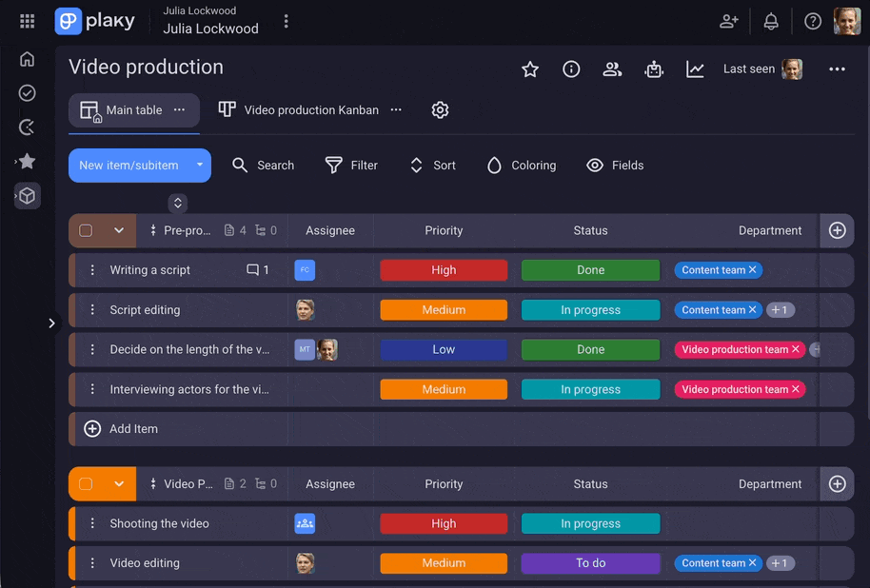
Task: Open the activity log chart icon
Action: pos(696,69)
